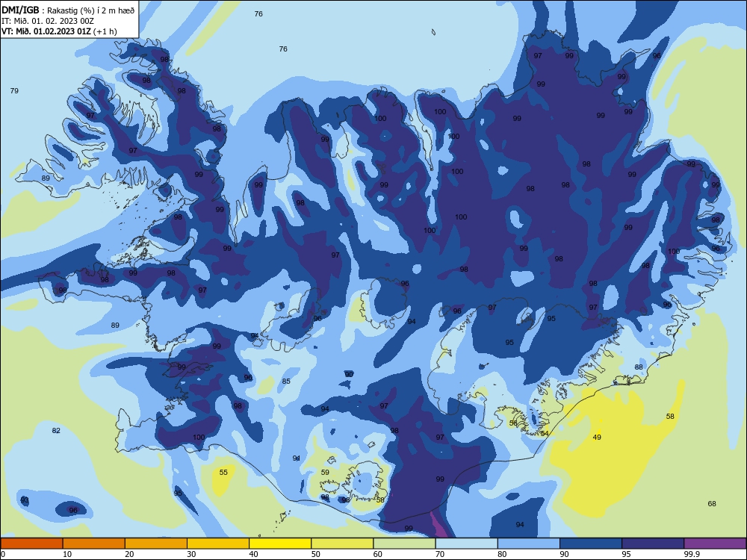This screenshot has width=747, height=560.
Task: Click the legend scale label '30'
Action: tap(191, 554)
